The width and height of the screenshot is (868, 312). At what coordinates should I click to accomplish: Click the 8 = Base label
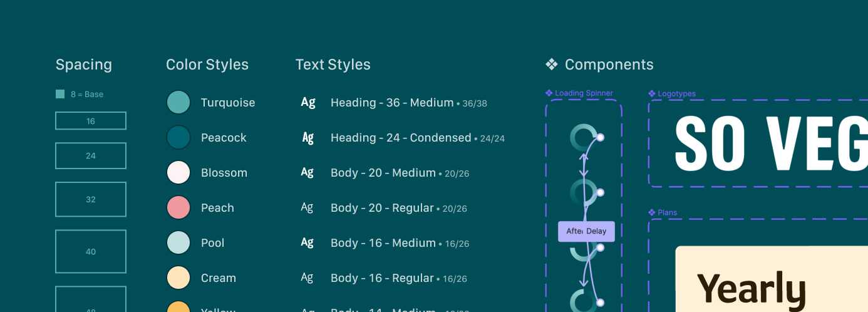point(87,95)
